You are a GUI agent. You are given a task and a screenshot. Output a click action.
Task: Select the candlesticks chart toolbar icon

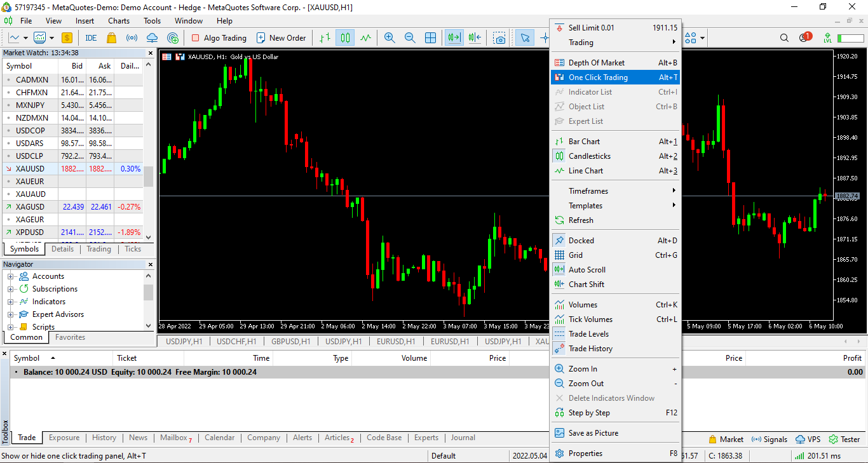[345, 38]
